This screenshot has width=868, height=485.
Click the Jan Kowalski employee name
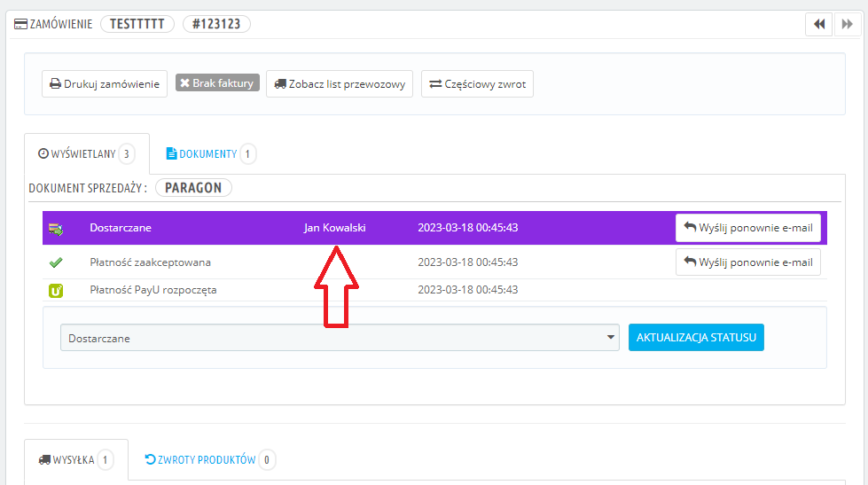click(335, 228)
